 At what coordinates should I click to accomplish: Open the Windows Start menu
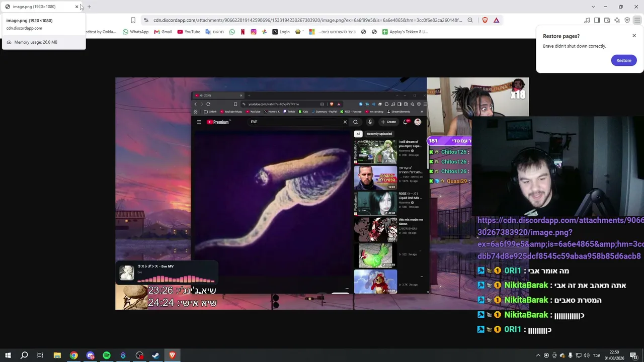(8, 355)
